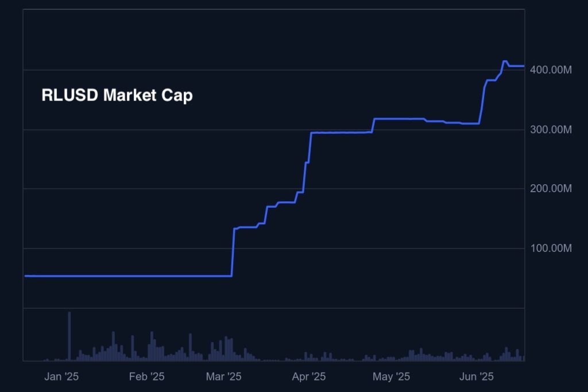Click the tallest volume bar in June
The image size is (588, 392).
(x=506, y=353)
